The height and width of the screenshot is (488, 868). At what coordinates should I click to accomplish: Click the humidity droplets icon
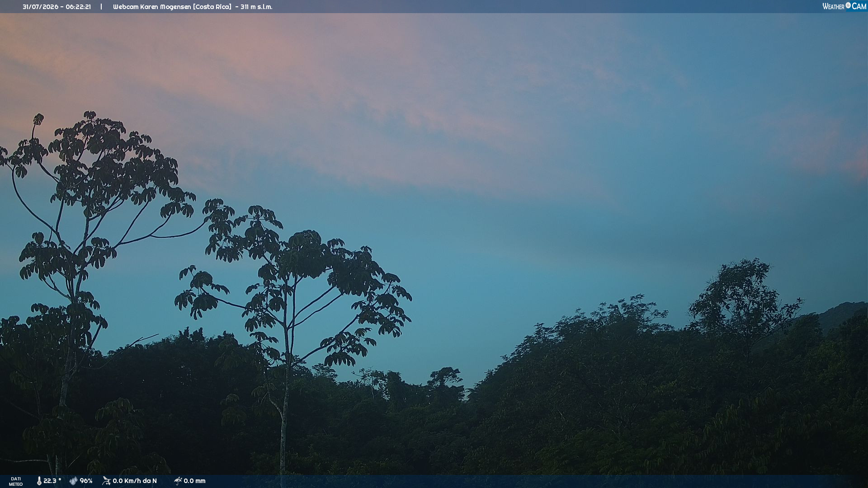coord(73,481)
